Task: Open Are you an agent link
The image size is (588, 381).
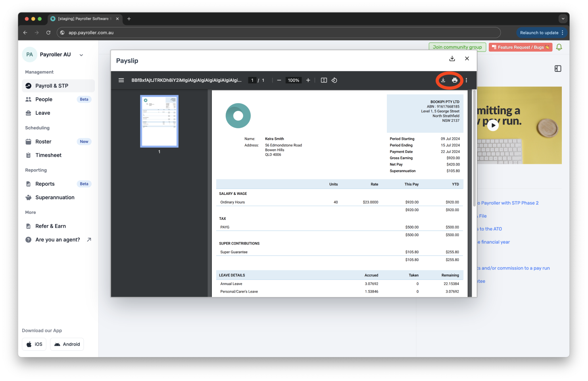Action: pos(58,240)
